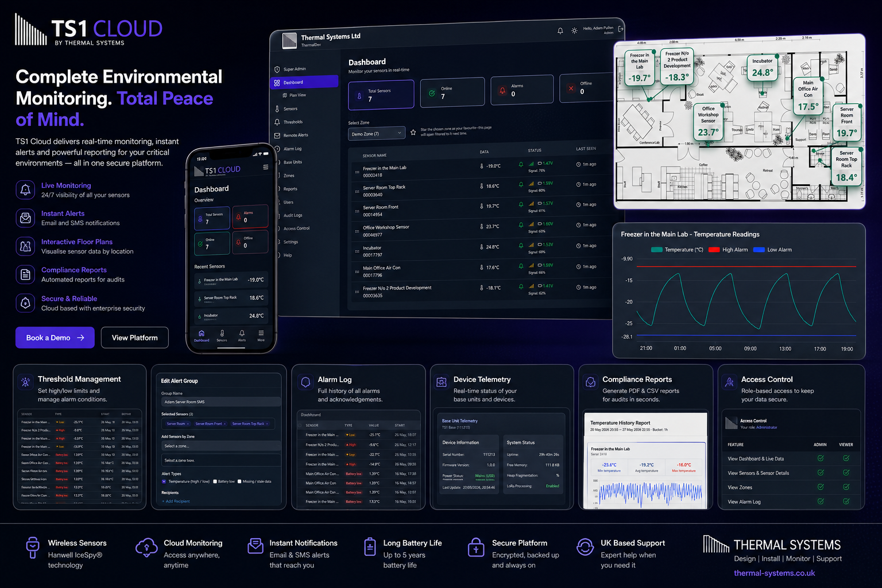Click the Alarms summary card on dashboard

[522, 90]
